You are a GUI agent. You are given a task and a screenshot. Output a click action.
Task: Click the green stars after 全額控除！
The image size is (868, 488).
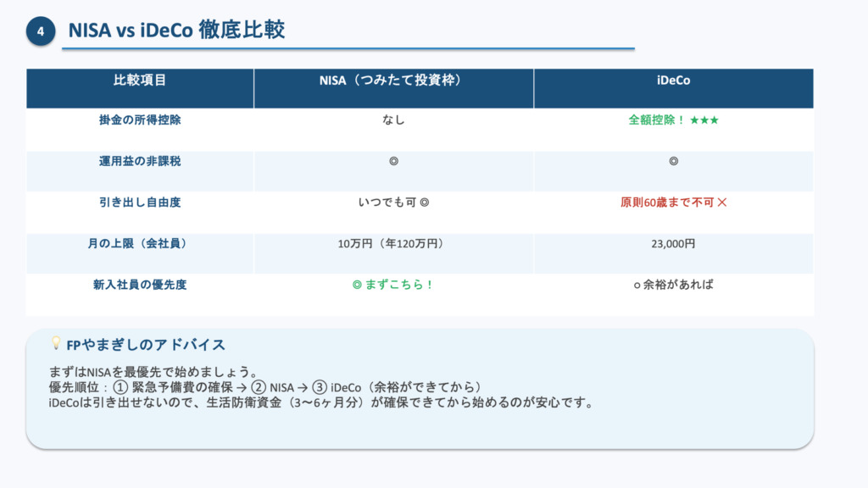point(704,120)
